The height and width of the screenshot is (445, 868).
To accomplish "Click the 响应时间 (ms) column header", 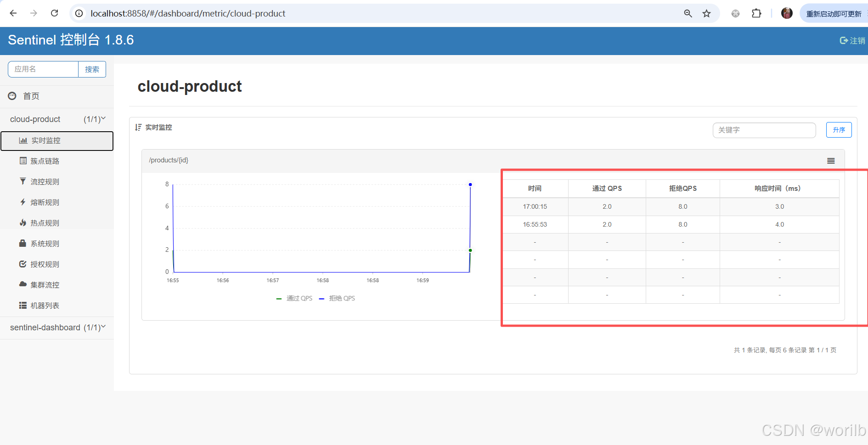I will point(779,189).
